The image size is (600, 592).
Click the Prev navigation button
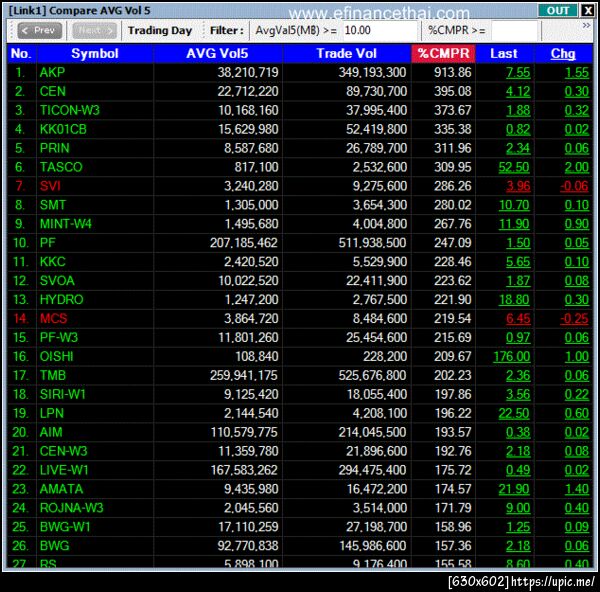click(x=39, y=30)
